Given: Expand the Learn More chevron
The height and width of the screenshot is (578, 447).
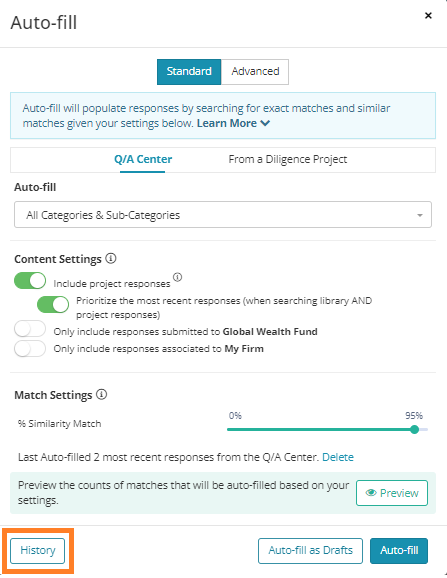Looking at the screenshot, I should pyautogui.click(x=265, y=123).
